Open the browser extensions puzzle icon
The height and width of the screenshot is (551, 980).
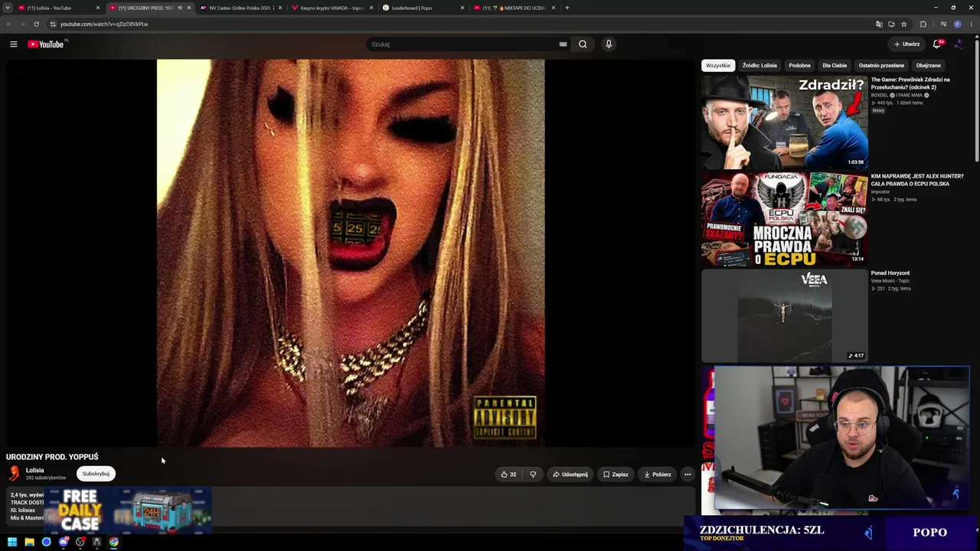[923, 24]
